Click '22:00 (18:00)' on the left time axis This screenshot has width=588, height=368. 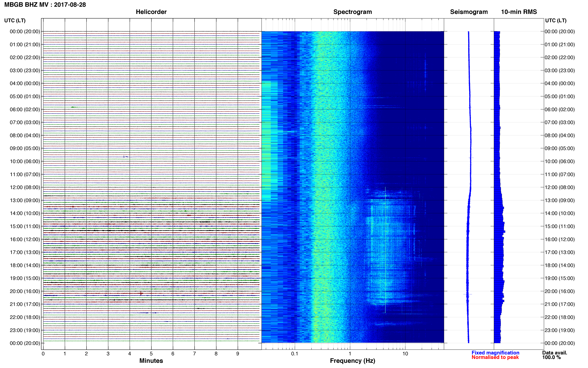pos(25,317)
